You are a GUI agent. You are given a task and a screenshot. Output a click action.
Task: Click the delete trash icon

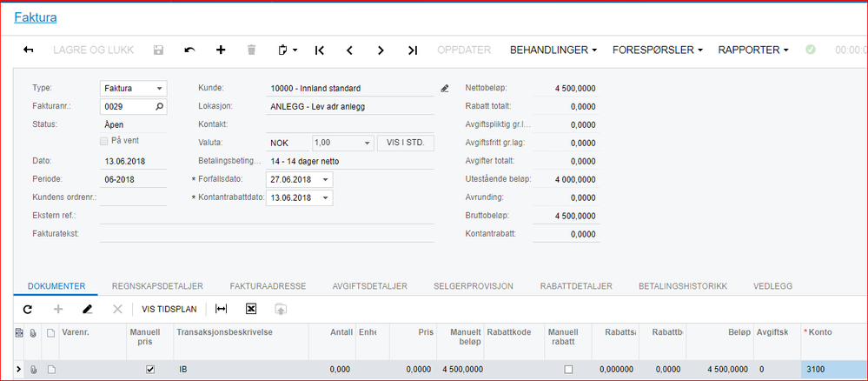point(252,50)
